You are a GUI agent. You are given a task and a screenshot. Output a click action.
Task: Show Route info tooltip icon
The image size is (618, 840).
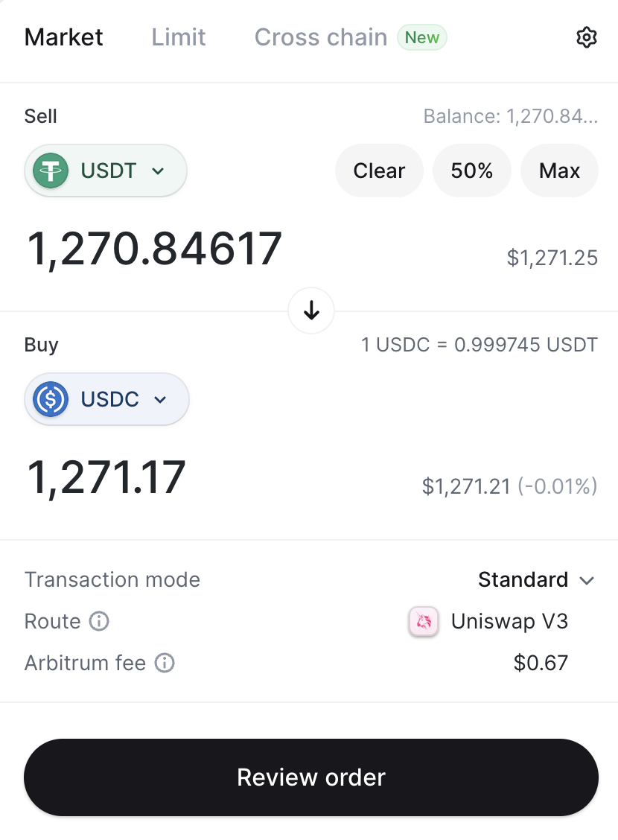click(99, 621)
